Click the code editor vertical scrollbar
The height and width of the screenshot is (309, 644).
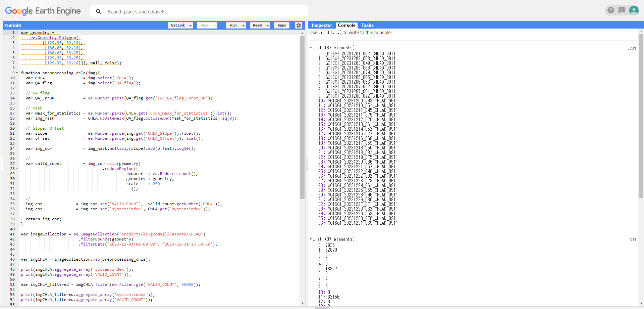302,118
